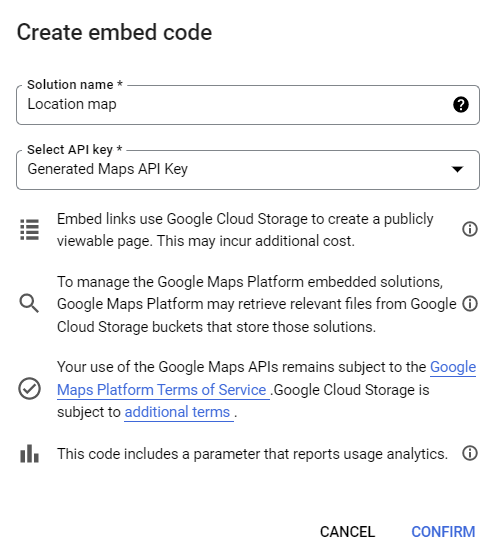Image resolution: width=493 pixels, height=556 pixels.
Task: Click the CANCEL button
Action: click(347, 532)
